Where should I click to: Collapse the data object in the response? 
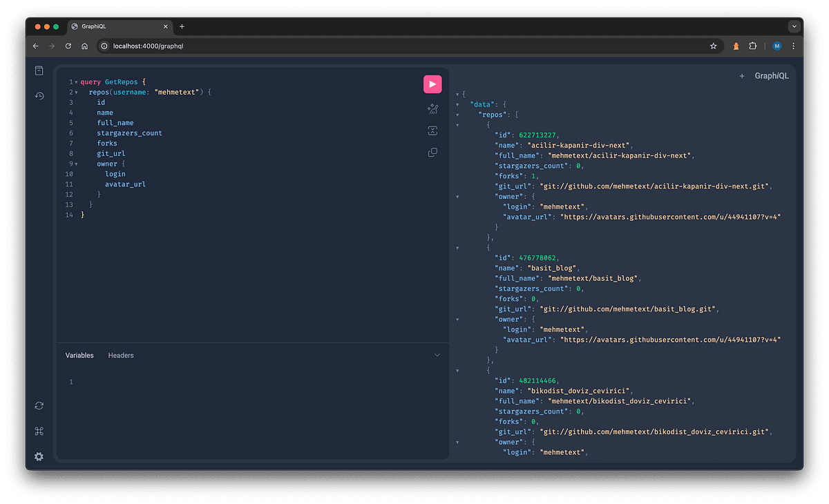457,104
